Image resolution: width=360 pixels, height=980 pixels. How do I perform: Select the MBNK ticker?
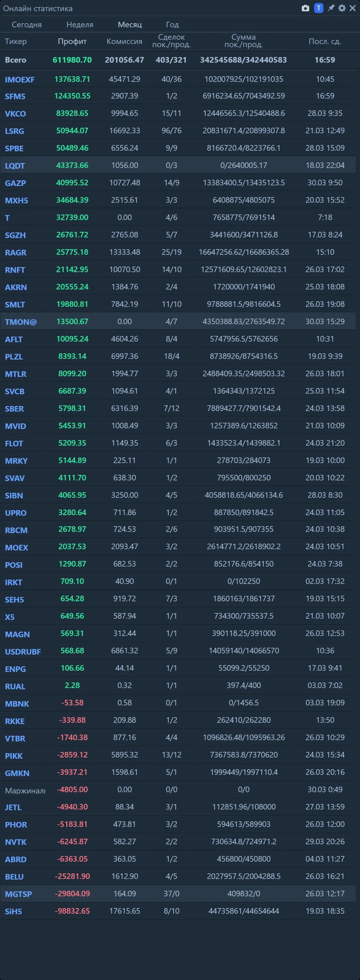click(x=17, y=704)
